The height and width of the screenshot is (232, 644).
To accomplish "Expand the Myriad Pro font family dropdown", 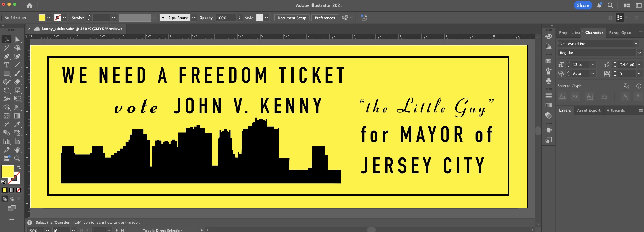I will 636,44.
